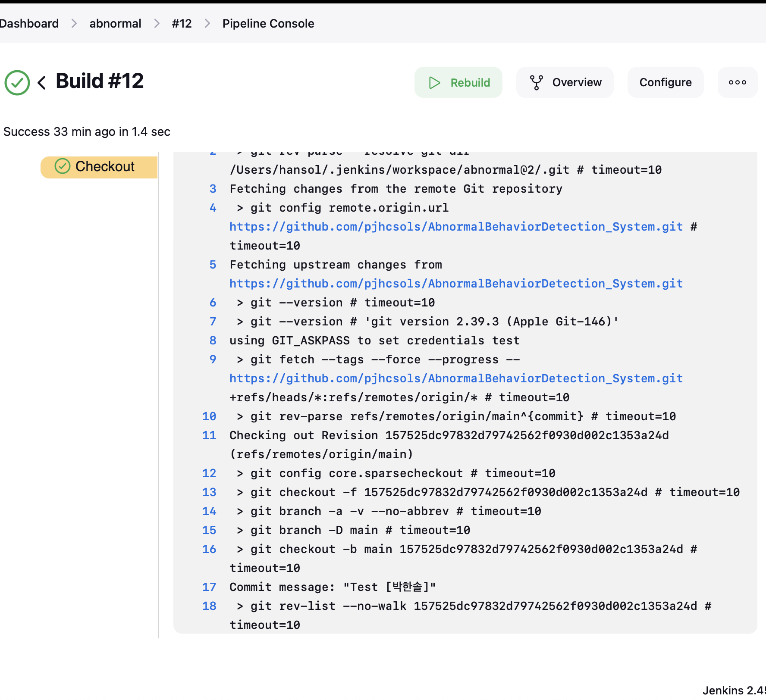Click 'Success 33 min ago in 1.4 sec' text
The image size is (766, 700).
pos(87,131)
